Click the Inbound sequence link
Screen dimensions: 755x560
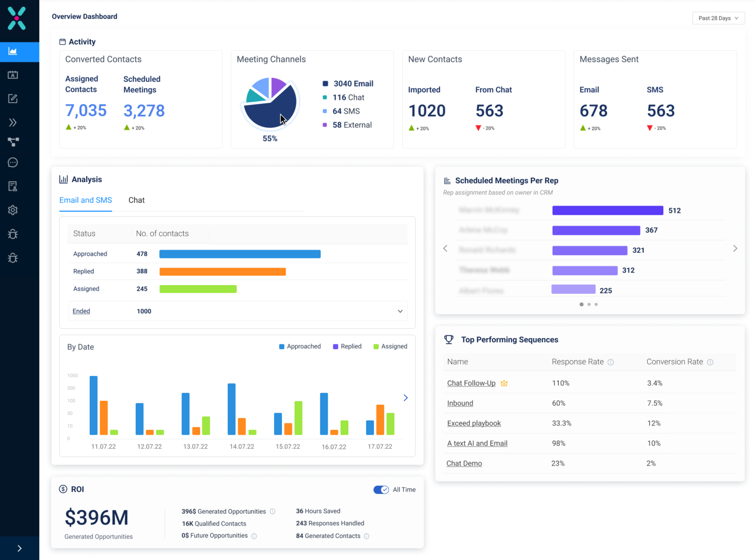coord(460,403)
